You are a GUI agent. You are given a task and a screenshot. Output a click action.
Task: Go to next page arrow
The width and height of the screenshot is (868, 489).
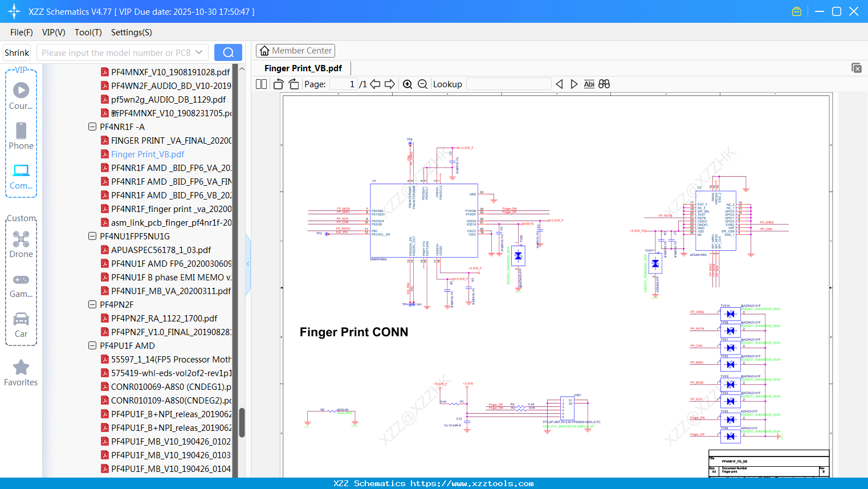click(x=390, y=84)
